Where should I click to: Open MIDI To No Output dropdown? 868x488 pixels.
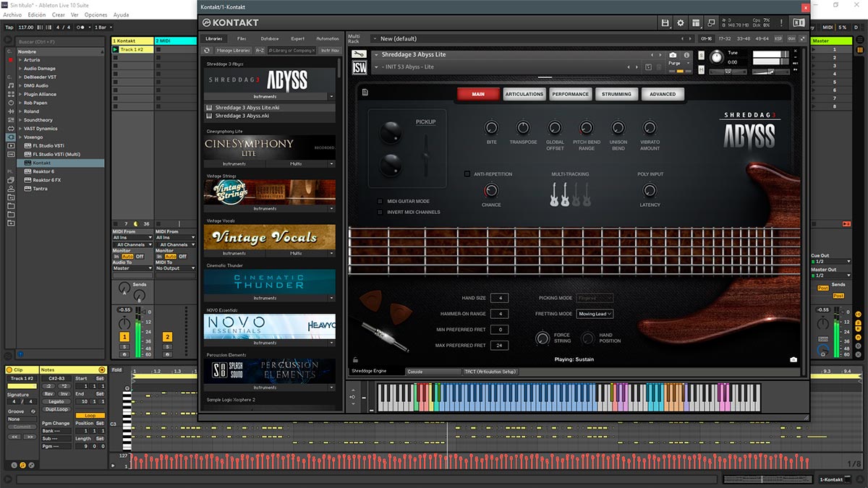coord(175,268)
